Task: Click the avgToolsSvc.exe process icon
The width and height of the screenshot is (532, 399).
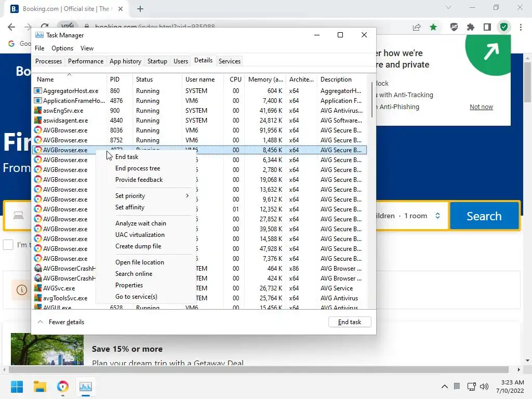Action: [x=37, y=298]
